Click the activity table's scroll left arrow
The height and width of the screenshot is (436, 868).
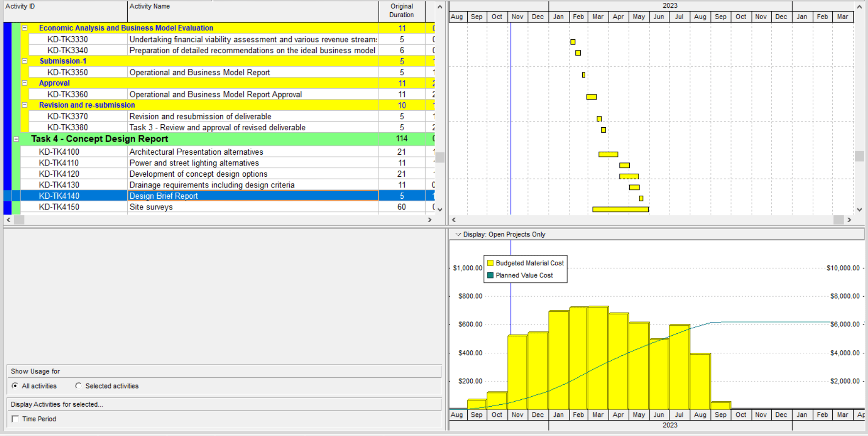coord(8,220)
